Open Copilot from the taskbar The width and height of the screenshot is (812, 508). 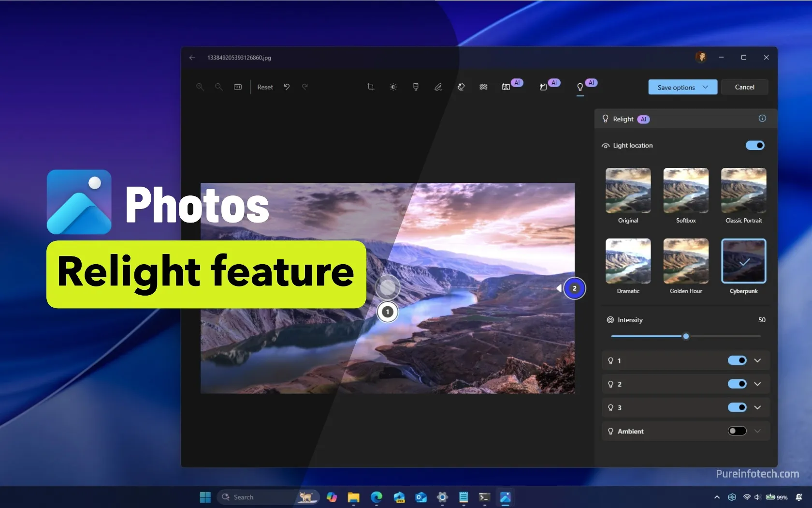click(x=332, y=497)
